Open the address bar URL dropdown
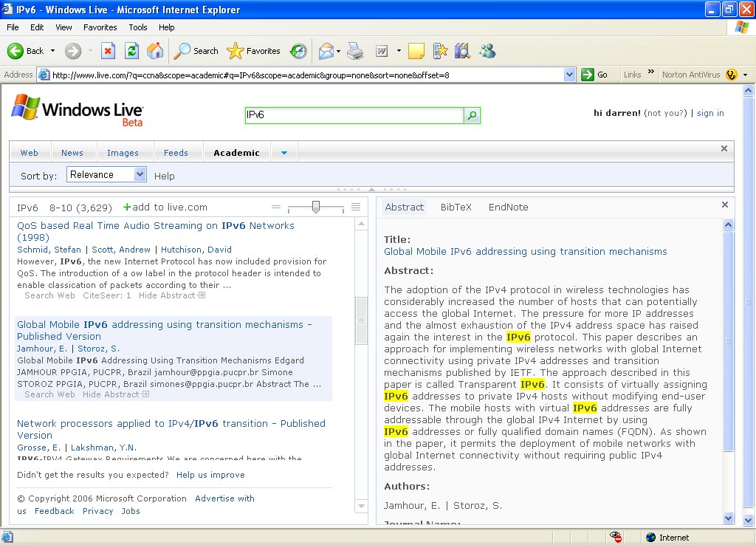Image resolution: width=756 pixels, height=545 pixels. tap(569, 75)
